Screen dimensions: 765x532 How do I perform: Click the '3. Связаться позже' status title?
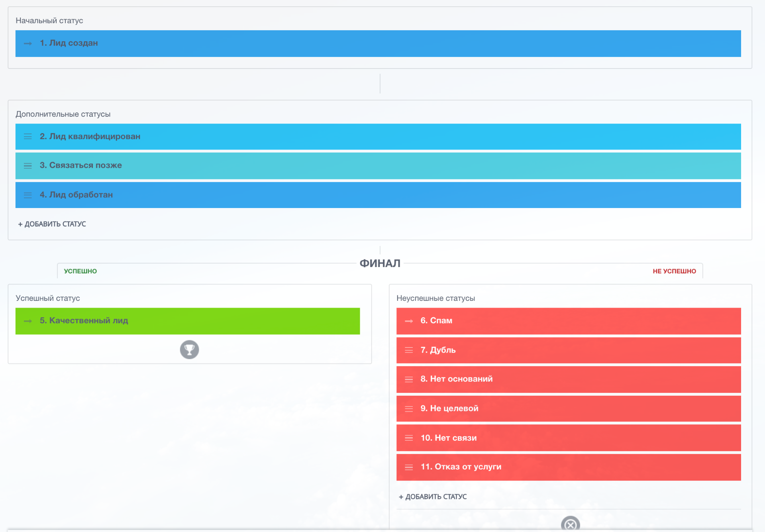coord(81,165)
